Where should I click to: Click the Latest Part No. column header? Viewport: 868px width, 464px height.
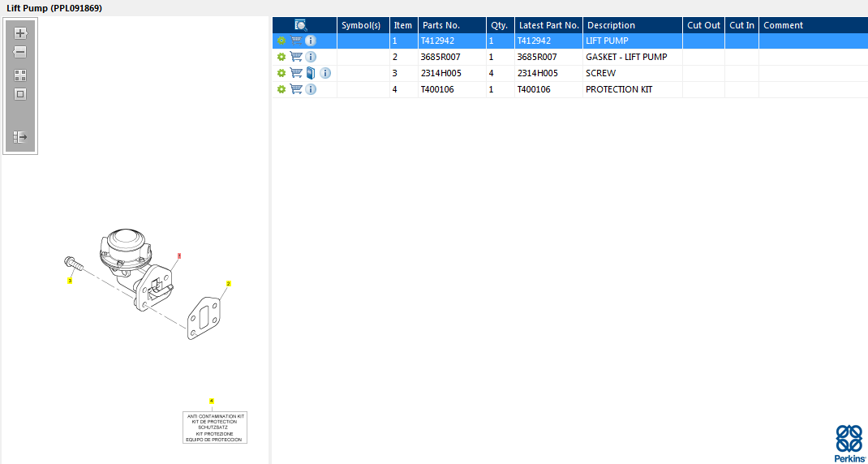tap(548, 25)
